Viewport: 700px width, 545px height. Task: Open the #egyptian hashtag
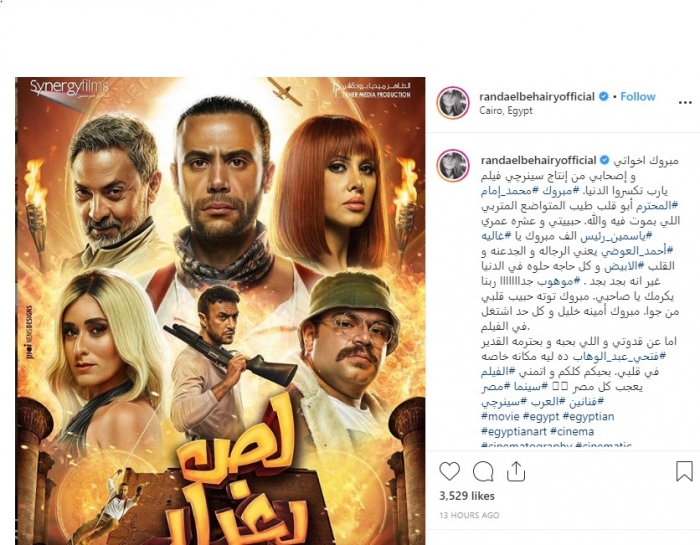coord(588,416)
